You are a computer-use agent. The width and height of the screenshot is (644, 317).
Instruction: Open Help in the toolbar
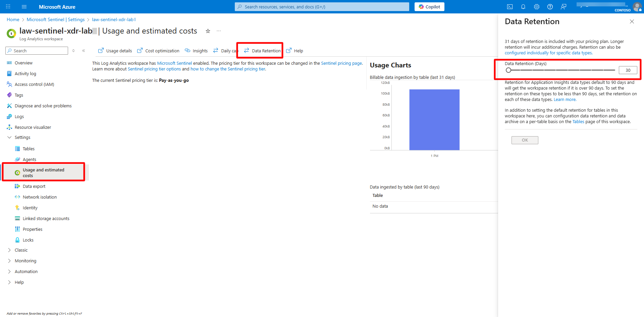[x=294, y=51]
